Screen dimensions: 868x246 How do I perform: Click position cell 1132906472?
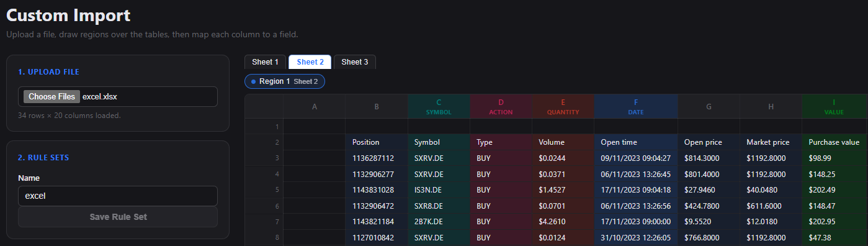(x=377, y=206)
